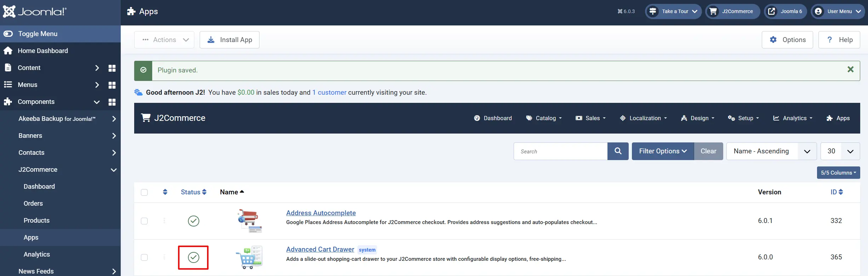
Task: Open Address Autocomplete app link
Action: coord(321,213)
